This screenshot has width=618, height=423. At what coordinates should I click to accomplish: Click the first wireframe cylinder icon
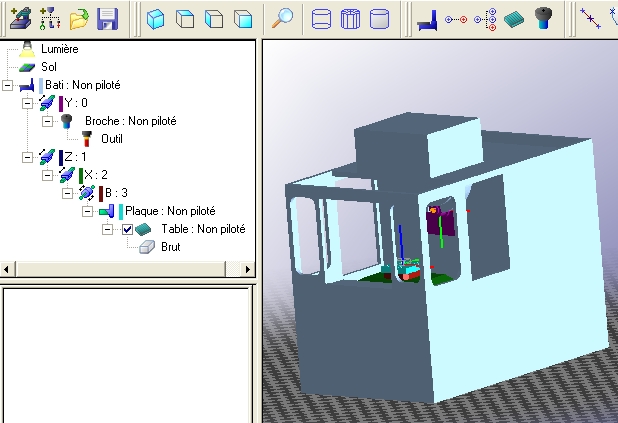(x=321, y=19)
